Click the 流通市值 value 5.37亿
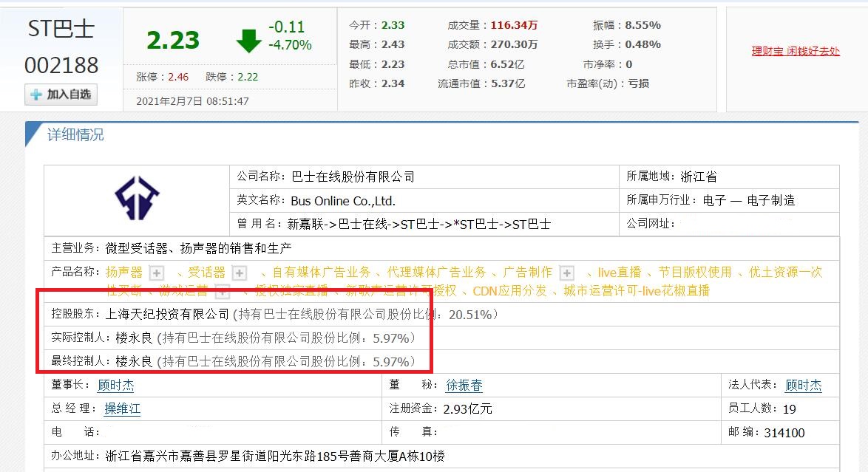The height and width of the screenshot is (472, 868). pyautogui.click(x=507, y=84)
